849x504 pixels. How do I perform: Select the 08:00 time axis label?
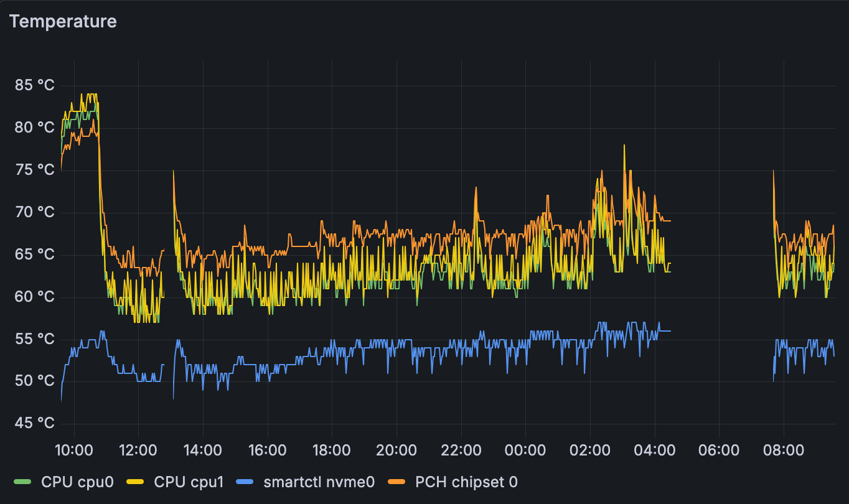coord(783,450)
